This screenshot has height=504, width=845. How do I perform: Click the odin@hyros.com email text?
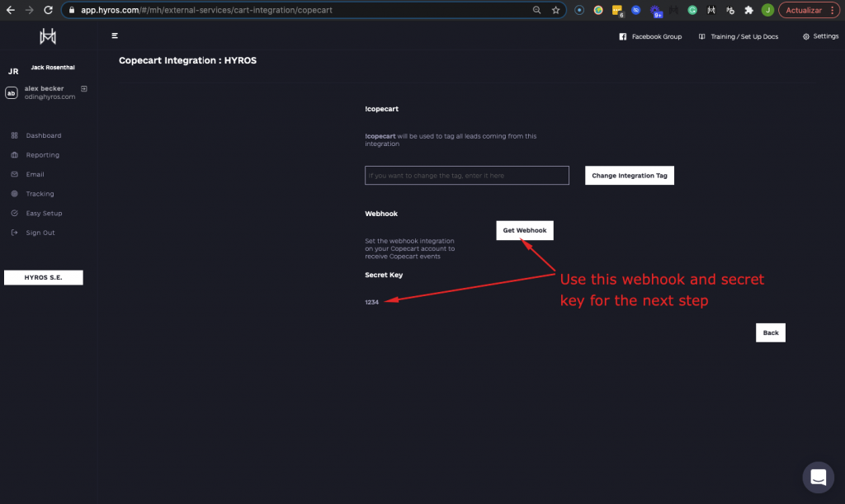(x=50, y=97)
